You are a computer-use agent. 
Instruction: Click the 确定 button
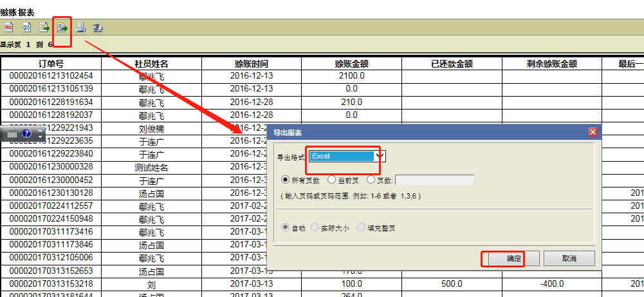(513, 259)
